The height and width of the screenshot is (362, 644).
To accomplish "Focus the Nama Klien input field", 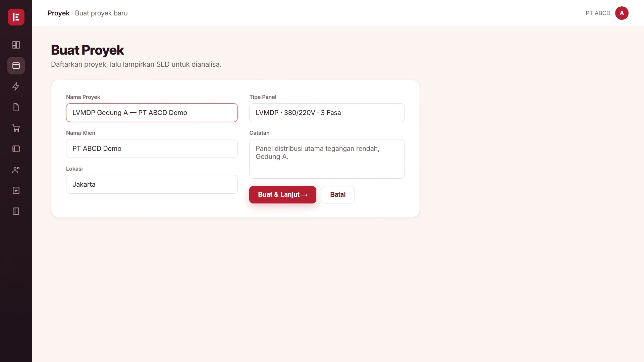I will pyautogui.click(x=152, y=148).
